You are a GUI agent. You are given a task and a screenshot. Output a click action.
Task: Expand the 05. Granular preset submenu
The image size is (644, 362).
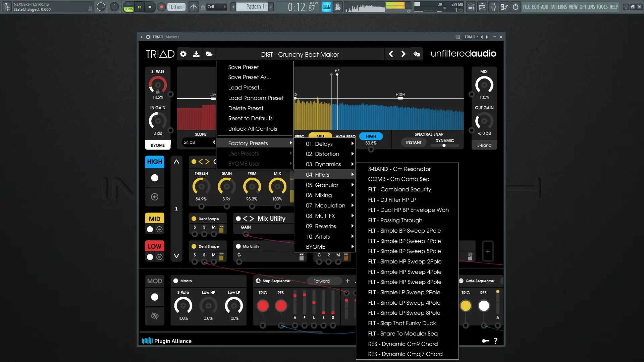[x=322, y=185]
